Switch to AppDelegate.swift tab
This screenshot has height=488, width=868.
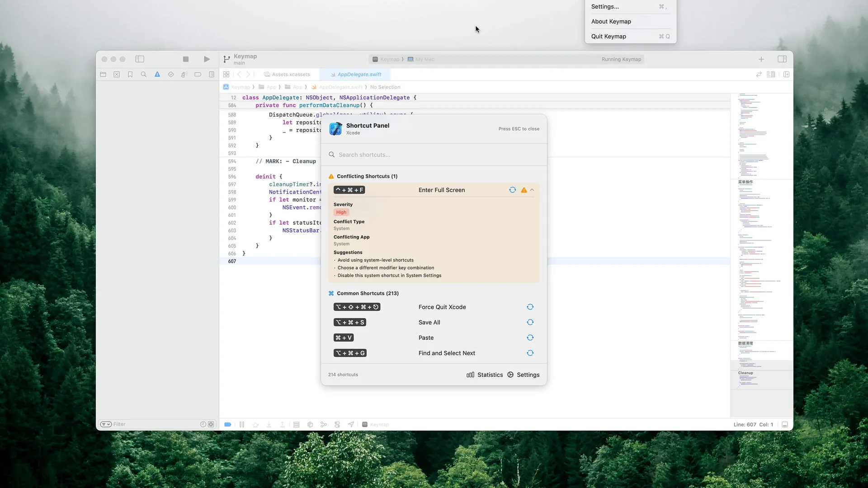(x=356, y=75)
